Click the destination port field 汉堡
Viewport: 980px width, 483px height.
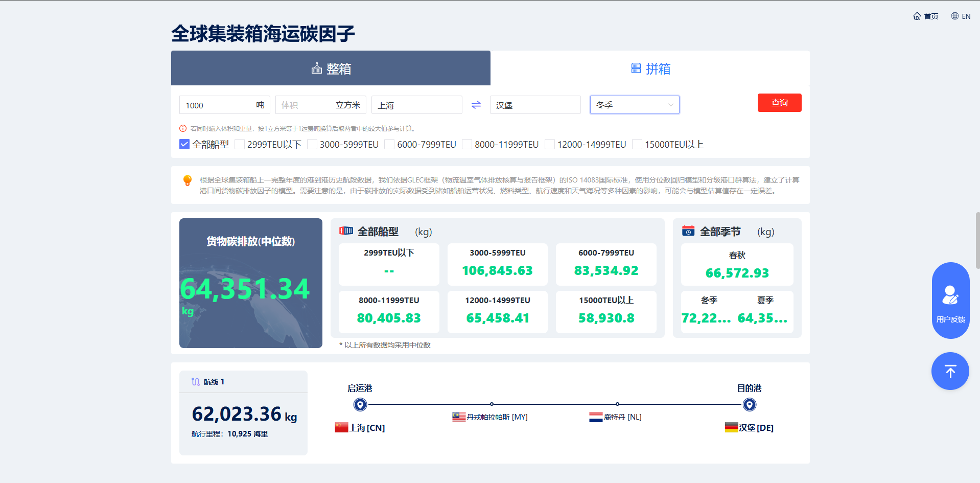(x=535, y=105)
